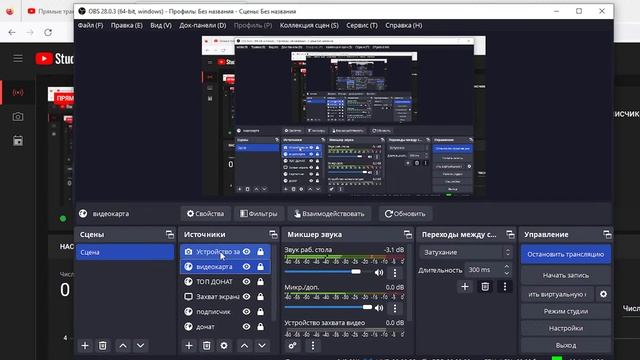Toggle visibility of донат source

pyautogui.click(x=247, y=327)
